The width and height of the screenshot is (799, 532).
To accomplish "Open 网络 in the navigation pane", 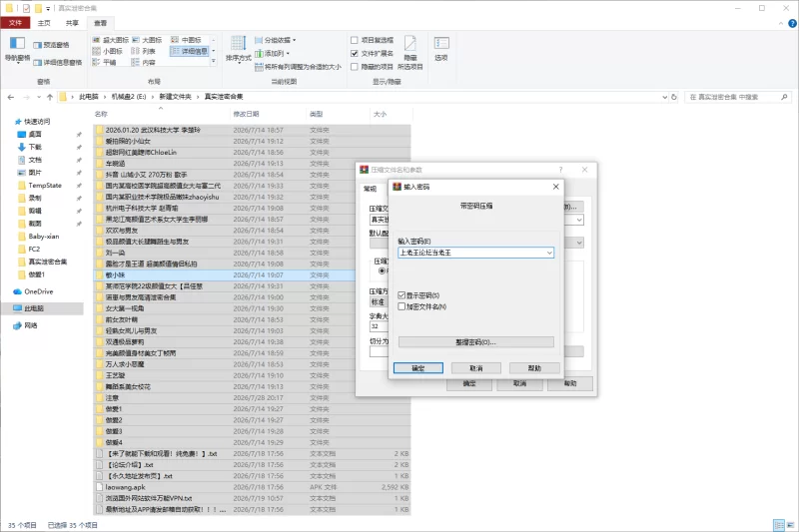I will pos(26,325).
